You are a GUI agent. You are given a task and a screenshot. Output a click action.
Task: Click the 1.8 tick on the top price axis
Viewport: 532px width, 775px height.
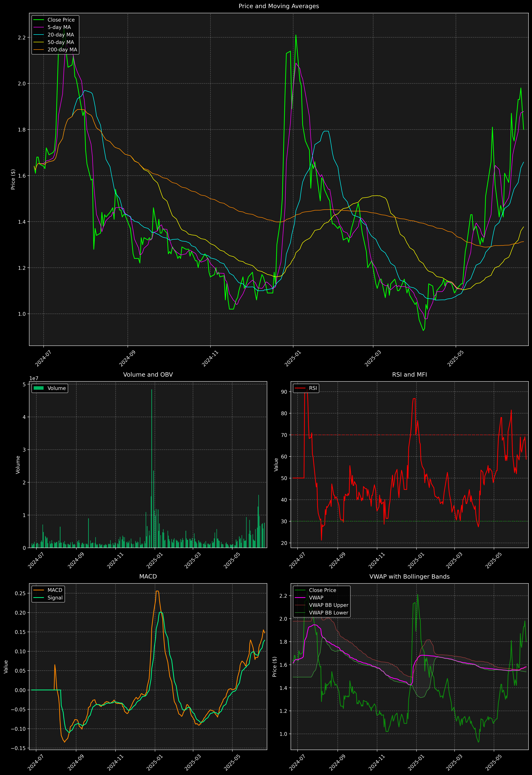[x=22, y=130]
